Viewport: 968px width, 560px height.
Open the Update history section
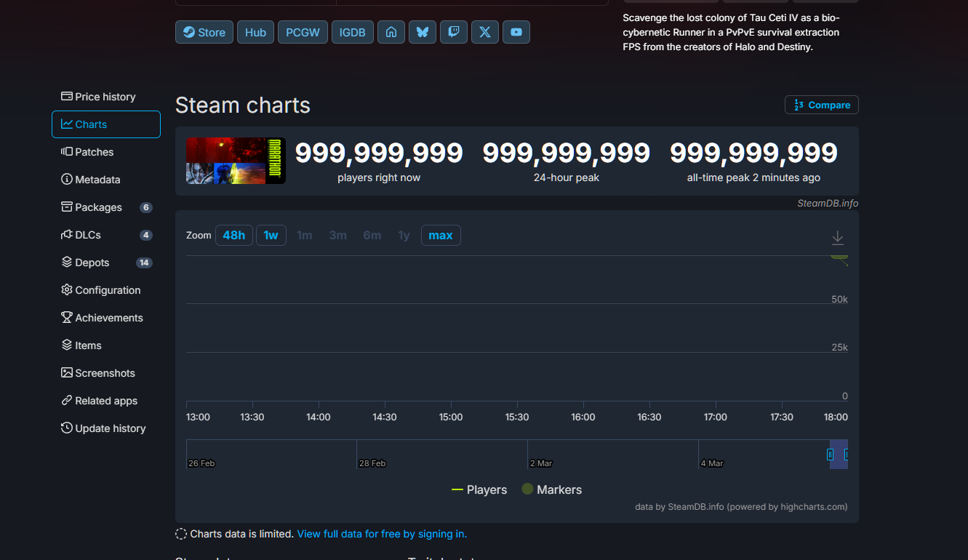tap(106, 428)
